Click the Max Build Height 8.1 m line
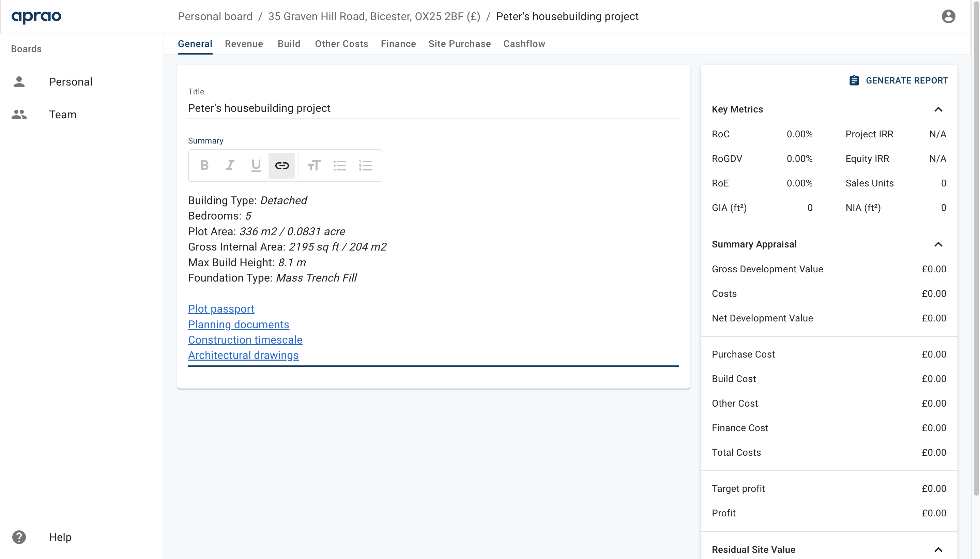This screenshot has width=980, height=559. pyautogui.click(x=247, y=262)
